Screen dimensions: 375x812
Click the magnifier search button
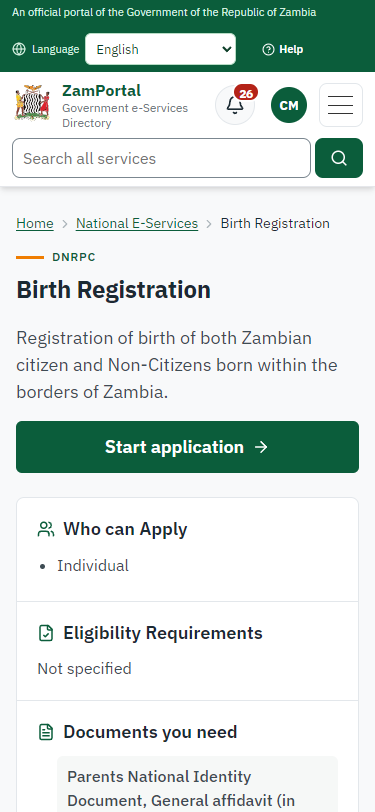pyautogui.click(x=339, y=158)
